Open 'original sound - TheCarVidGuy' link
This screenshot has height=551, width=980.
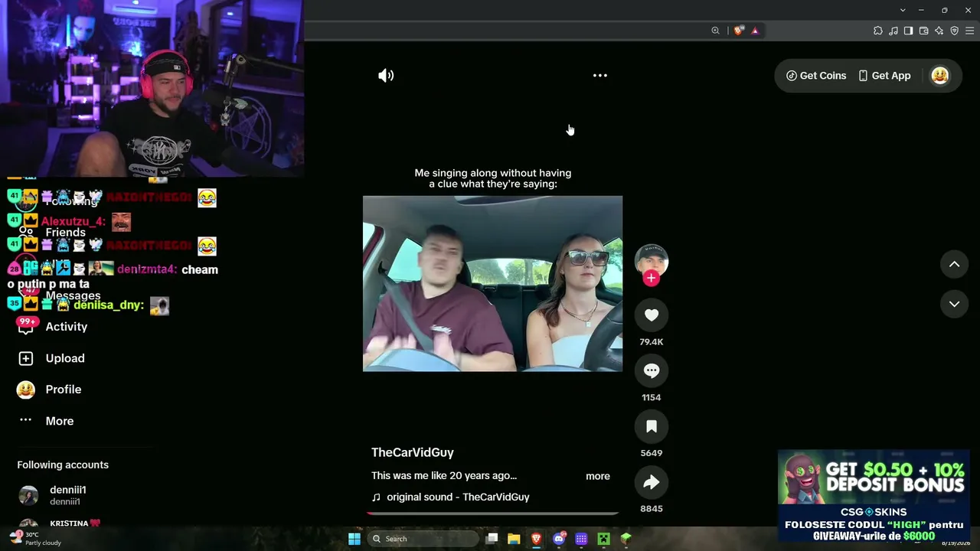458,497
